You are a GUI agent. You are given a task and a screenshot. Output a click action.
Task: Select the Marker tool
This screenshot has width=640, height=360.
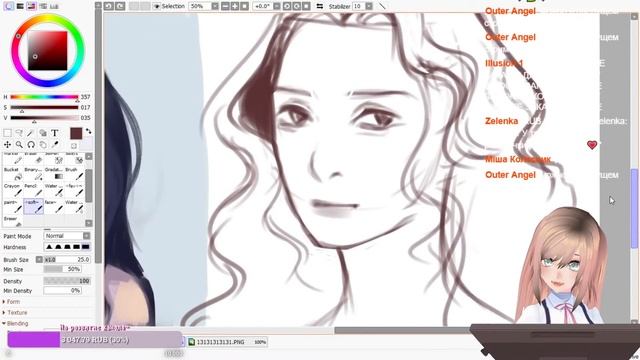coord(13,159)
